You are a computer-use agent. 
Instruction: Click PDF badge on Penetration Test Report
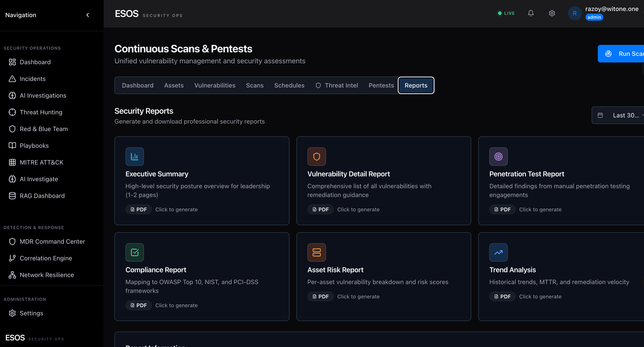(502, 209)
